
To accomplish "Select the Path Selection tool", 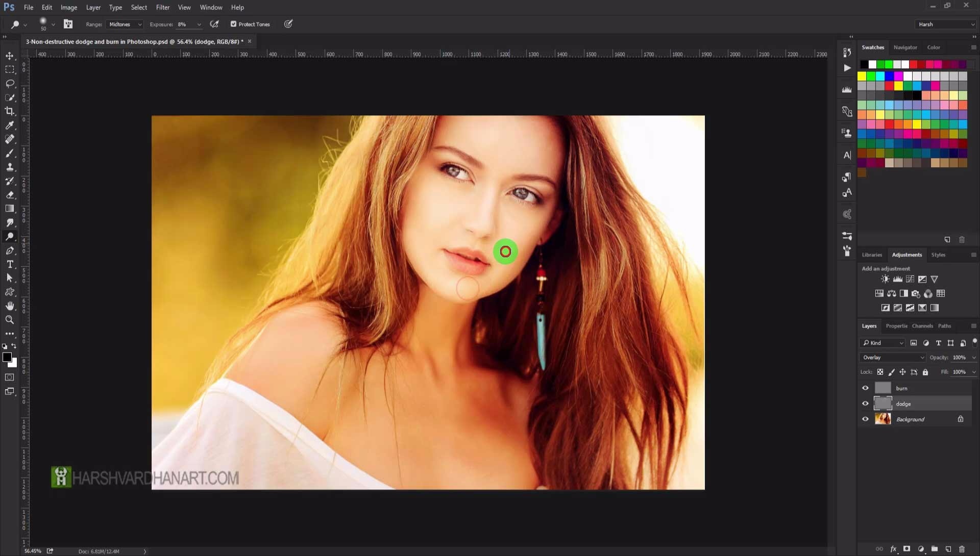I will (10, 278).
